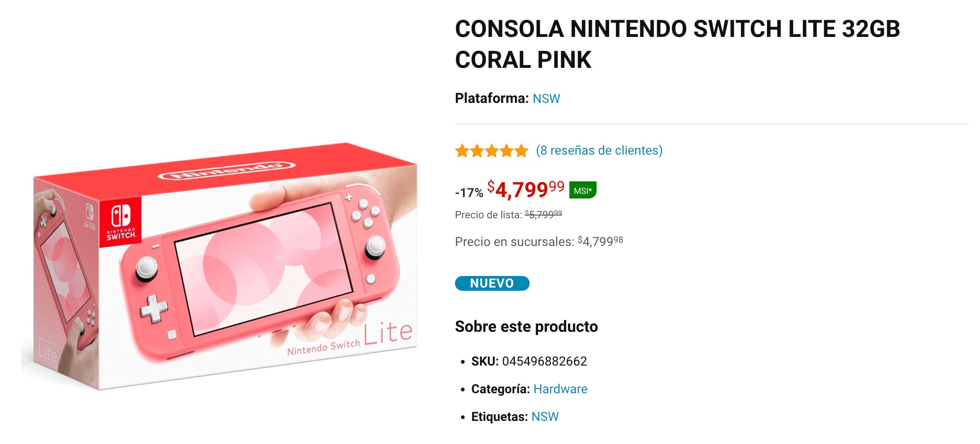Click the Precio en sucursales $4,799.98 text
The width and height of the screenshot is (980, 444).
538,241
